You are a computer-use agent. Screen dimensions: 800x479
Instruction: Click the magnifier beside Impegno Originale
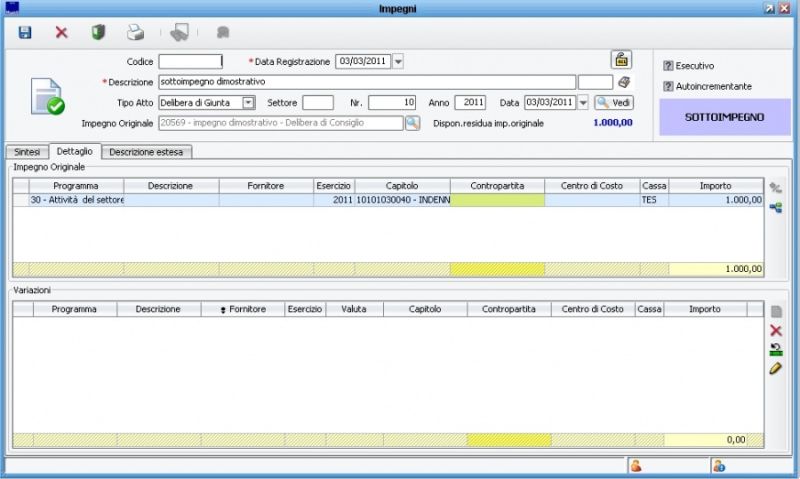(412, 123)
